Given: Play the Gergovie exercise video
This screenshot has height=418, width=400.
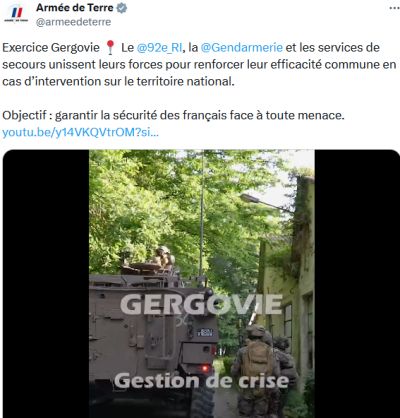Looking at the screenshot, I should (201, 284).
